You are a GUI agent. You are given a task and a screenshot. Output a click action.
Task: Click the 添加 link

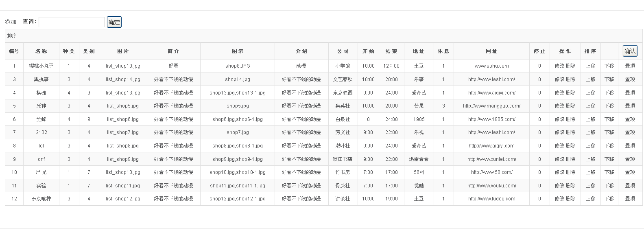[11, 22]
